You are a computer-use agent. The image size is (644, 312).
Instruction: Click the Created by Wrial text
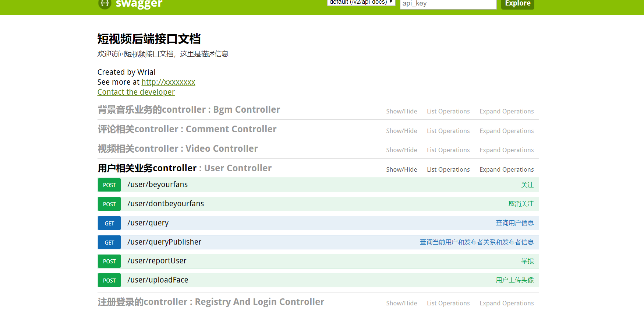click(x=126, y=72)
